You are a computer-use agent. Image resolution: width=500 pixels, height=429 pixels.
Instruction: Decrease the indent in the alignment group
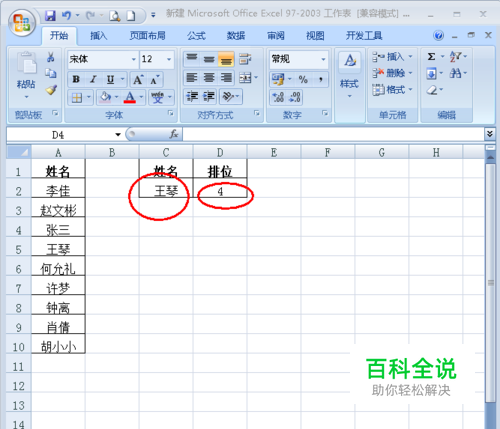pos(192,97)
